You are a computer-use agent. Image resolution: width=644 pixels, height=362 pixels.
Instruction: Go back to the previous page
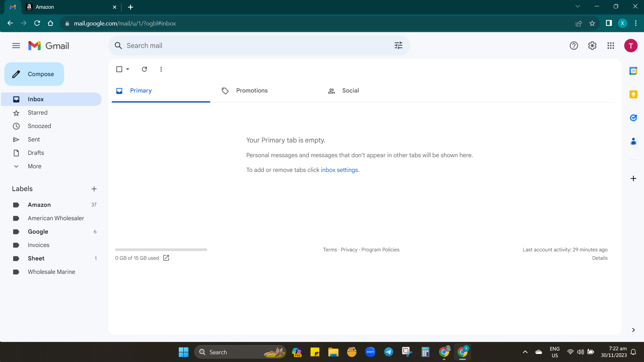[10, 23]
